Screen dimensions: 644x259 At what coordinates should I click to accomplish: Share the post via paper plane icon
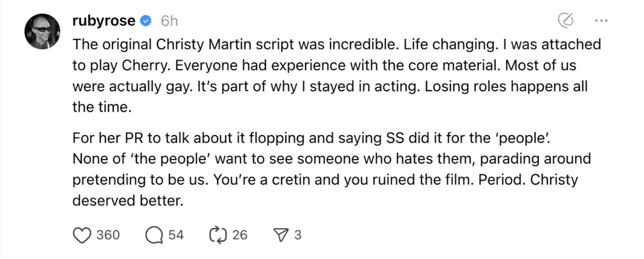tap(281, 235)
